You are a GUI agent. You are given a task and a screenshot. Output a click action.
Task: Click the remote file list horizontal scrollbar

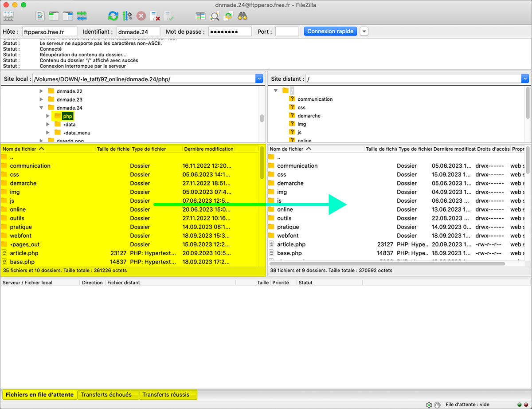387,263
